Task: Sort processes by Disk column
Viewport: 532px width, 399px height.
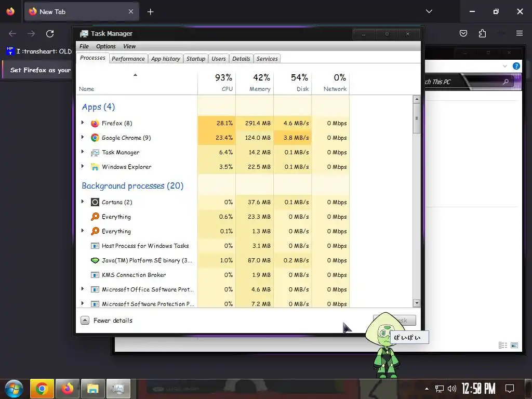Action: (293, 83)
